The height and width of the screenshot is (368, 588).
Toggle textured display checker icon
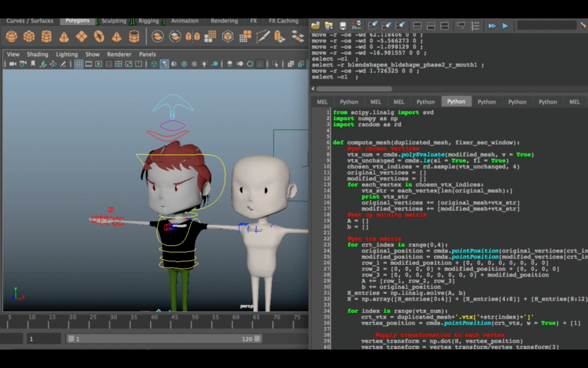tap(194, 64)
